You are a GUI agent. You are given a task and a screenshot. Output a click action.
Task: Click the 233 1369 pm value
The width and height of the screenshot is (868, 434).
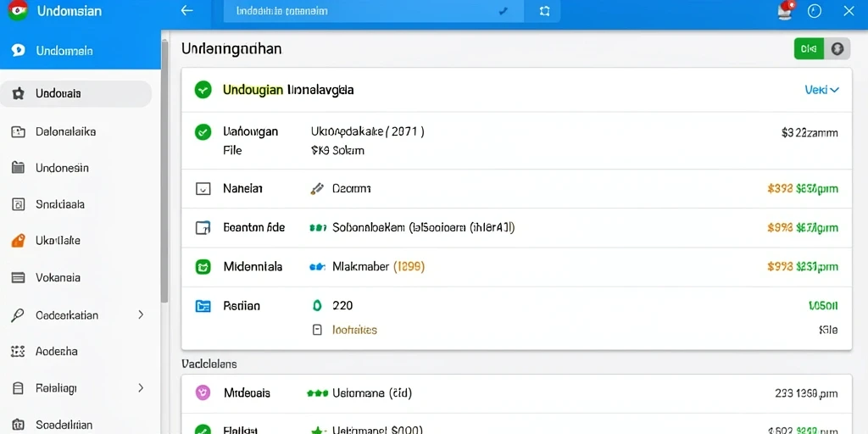[807, 393]
